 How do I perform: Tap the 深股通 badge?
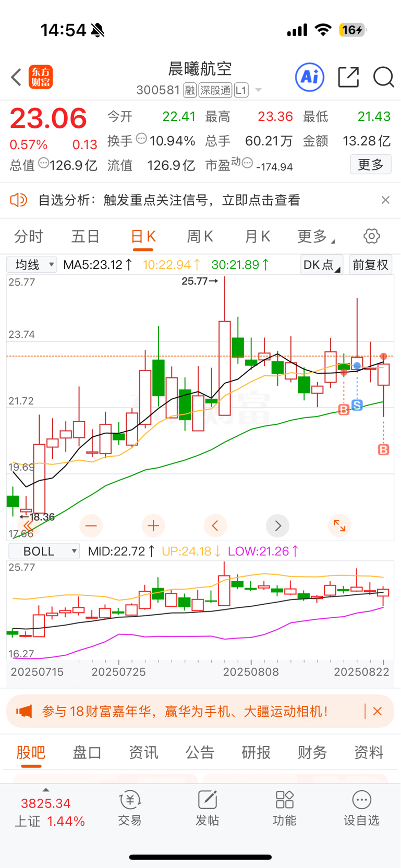pos(215,90)
